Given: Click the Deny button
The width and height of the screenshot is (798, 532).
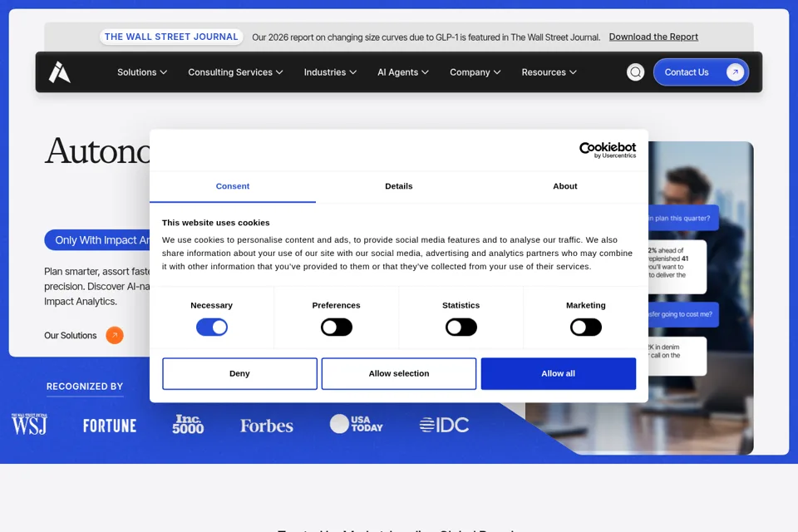Looking at the screenshot, I should pos(239,374).
